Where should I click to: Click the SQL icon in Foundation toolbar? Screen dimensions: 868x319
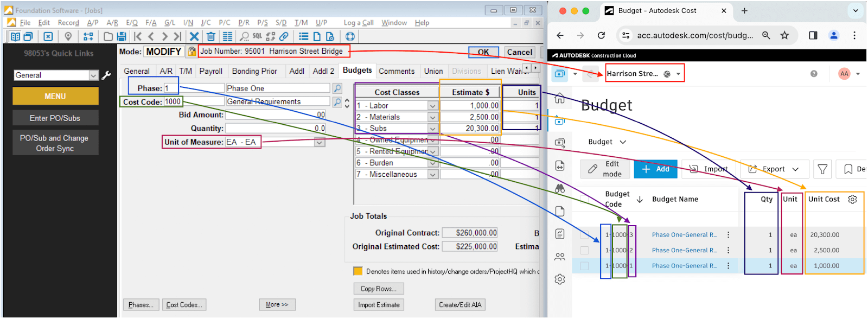257,36
